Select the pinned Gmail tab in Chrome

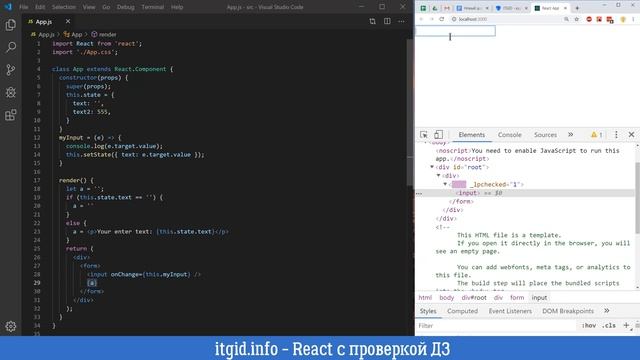point(447,8)
